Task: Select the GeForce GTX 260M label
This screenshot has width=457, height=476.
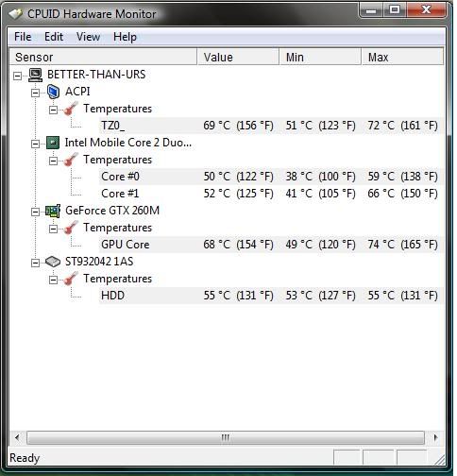Action: point(112,211)
